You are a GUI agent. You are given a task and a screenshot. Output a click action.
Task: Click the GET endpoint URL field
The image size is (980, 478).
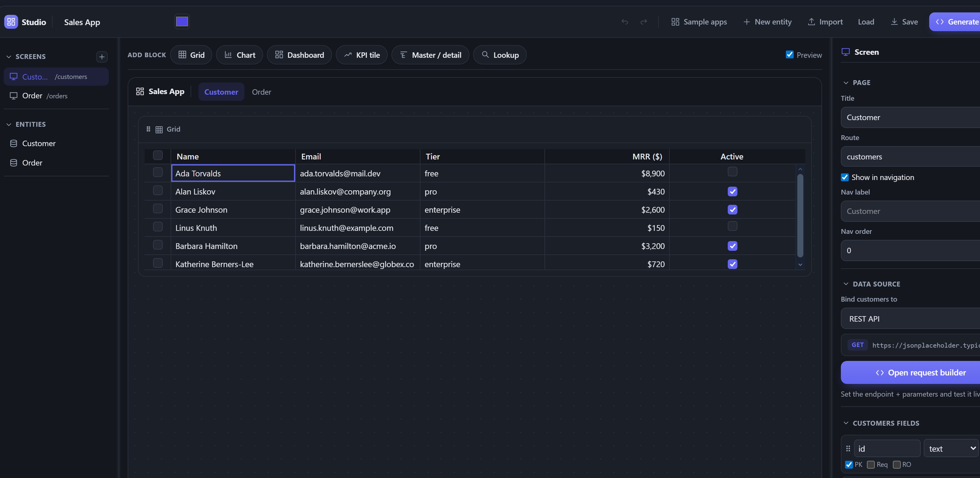[x=911, y=345]
